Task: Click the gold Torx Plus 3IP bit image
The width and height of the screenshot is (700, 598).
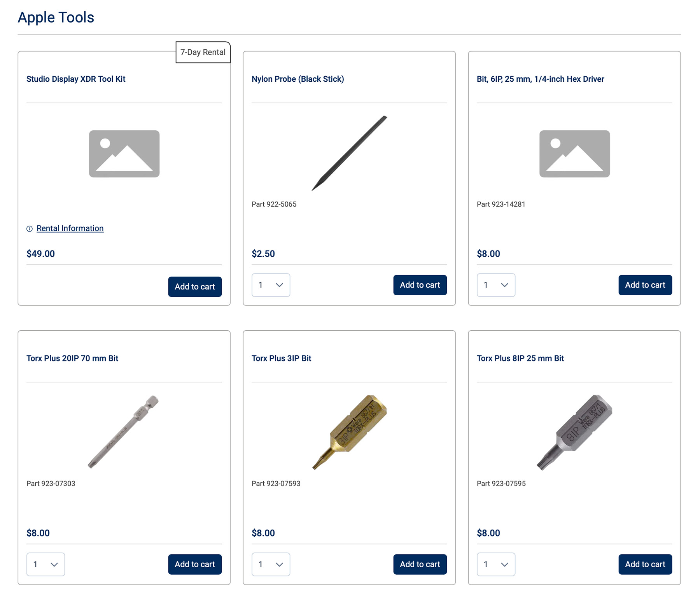Action: (x=349, y=432)
